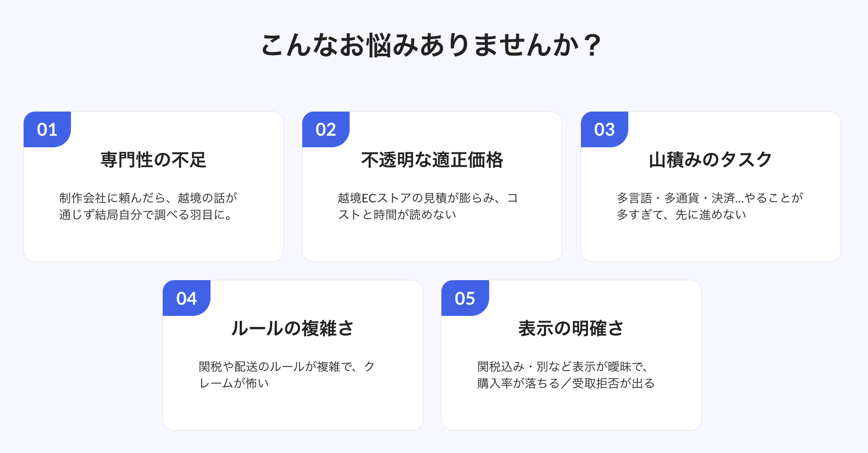Screen dimensions: 868x453
Task: Click the main heading こんなお悩みありませんか？
Action: (x=431, y=45)
